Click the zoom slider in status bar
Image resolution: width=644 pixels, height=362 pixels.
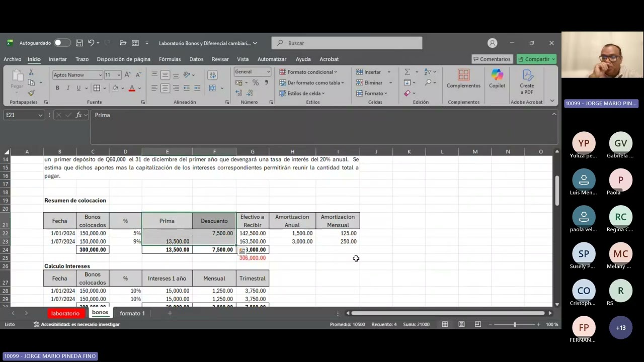coord(514,324)
